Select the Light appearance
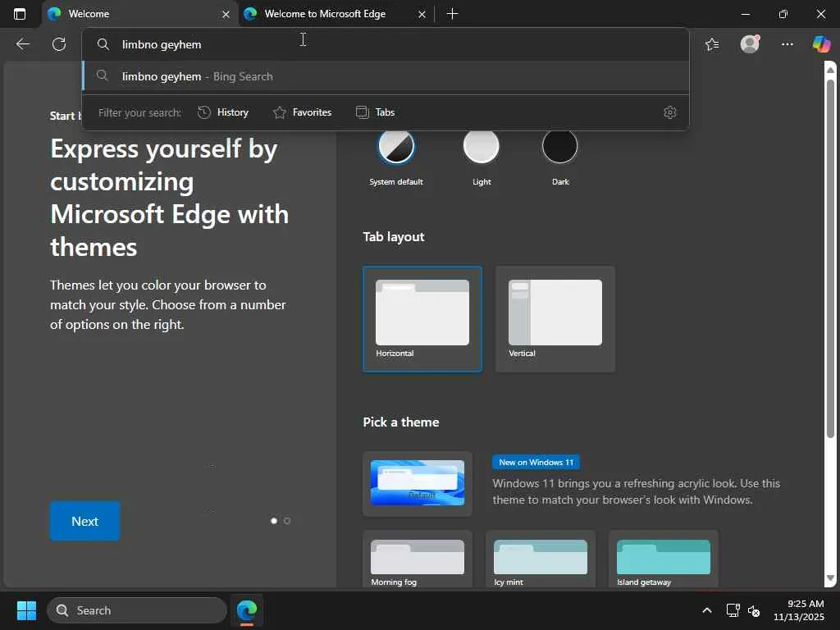Viewport: 840px width, 630px height. (481, 146)
